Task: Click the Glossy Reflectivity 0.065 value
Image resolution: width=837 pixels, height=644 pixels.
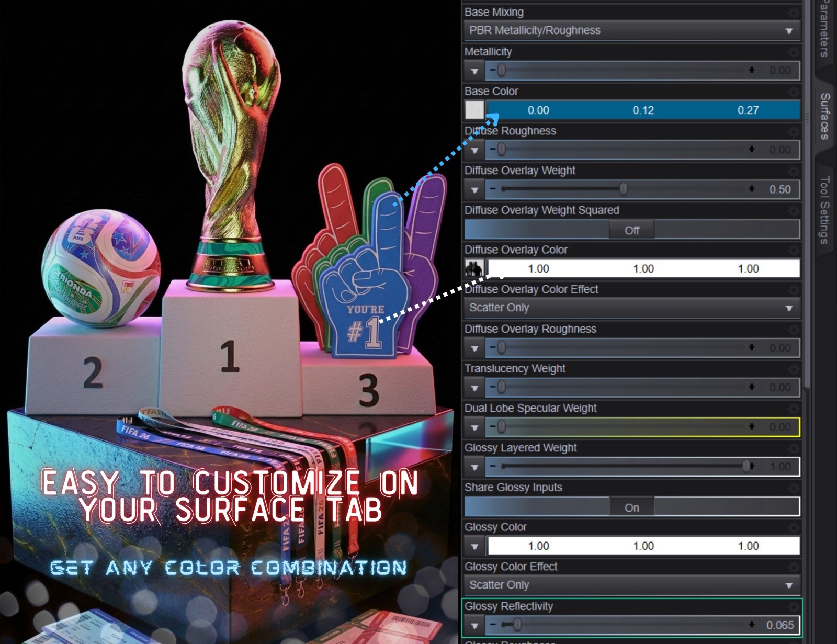Action: [780, 625]
